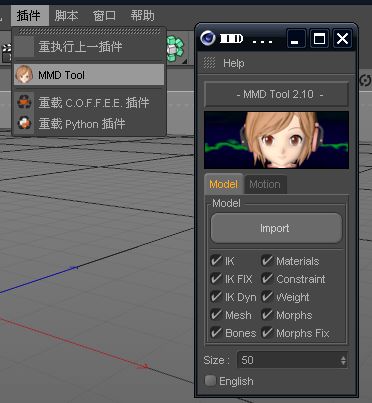The height and width of the screenshot is (403, 372).
Task: Open the 窗口 menu
Action: (x=104, y=15)
